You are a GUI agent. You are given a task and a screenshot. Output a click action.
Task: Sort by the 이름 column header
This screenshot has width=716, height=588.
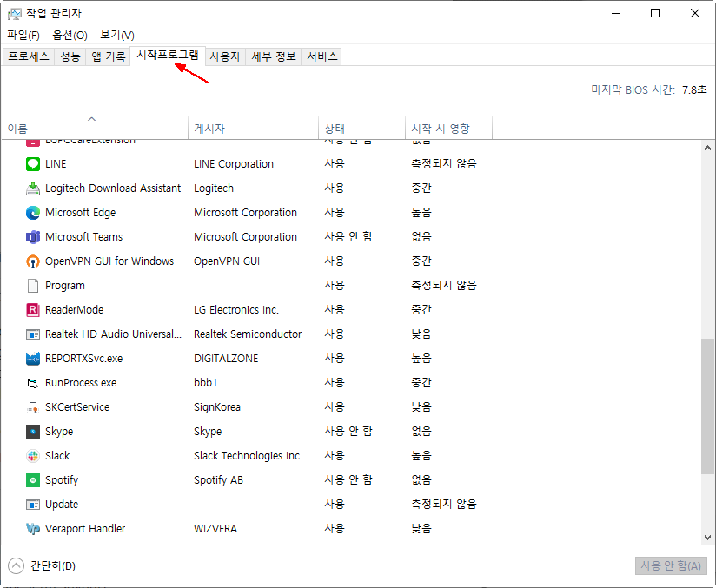(x=95, y=128)
